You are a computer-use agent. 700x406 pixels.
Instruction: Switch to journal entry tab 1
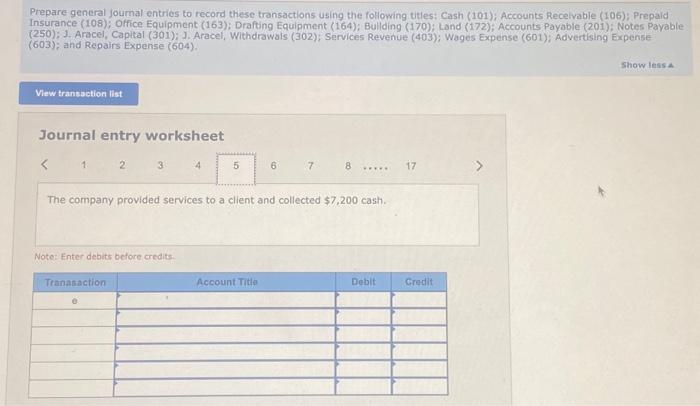[83, 165]
